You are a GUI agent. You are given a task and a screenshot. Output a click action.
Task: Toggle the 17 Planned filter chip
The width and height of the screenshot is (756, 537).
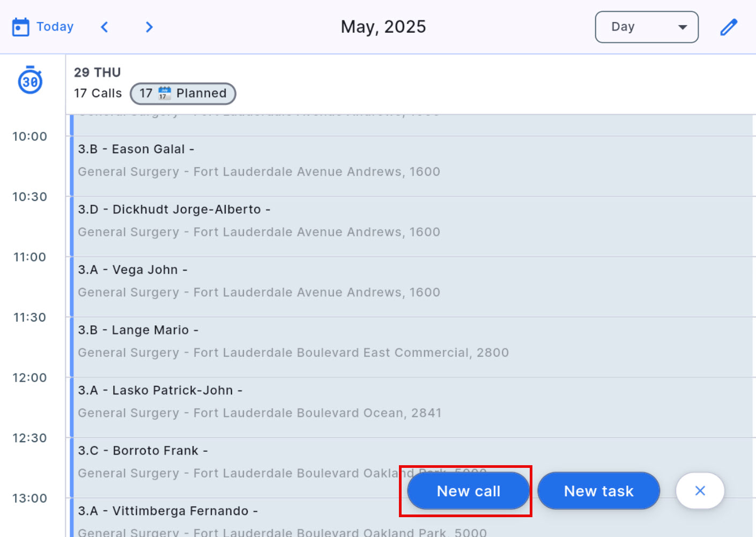(x=183, y=93)
